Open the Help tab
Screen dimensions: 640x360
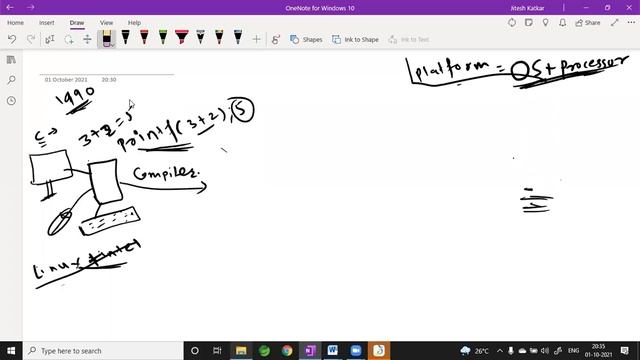[134, 23]
